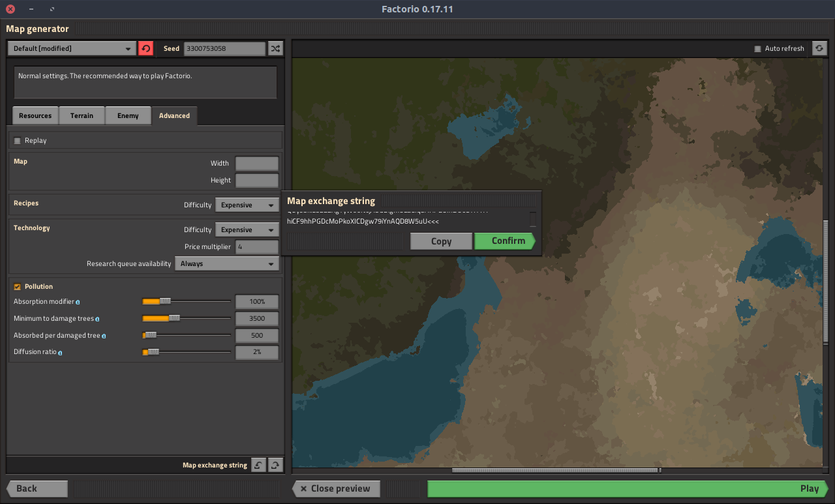This screenshot has width=835, height=504.
Task: Click the 'Research queue availability' label
Action: (x=129, y=264)
